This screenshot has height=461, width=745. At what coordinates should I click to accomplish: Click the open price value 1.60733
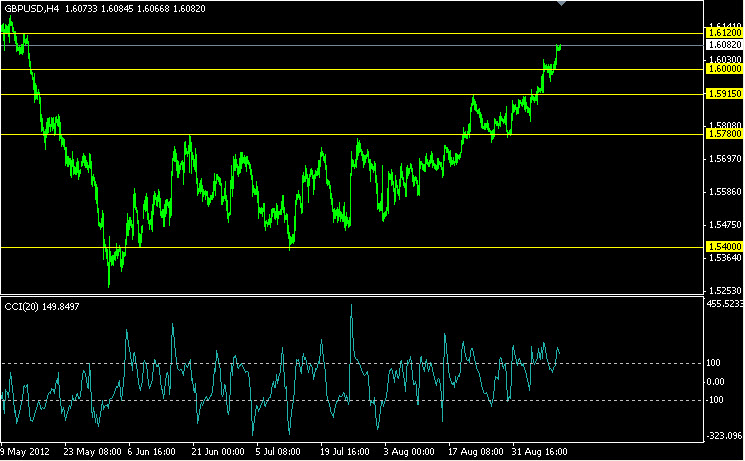coord(82,9)
